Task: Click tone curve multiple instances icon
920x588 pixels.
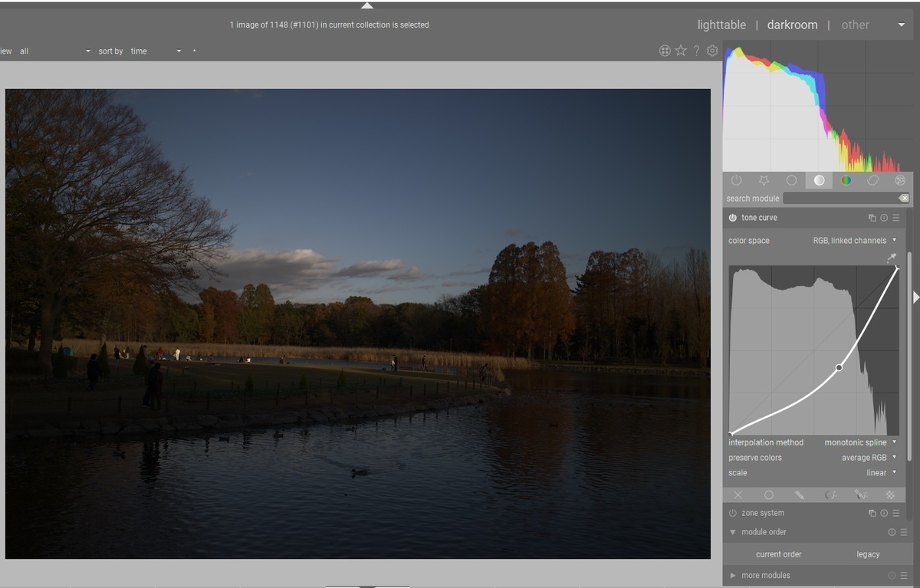Action: click(872, 218)
